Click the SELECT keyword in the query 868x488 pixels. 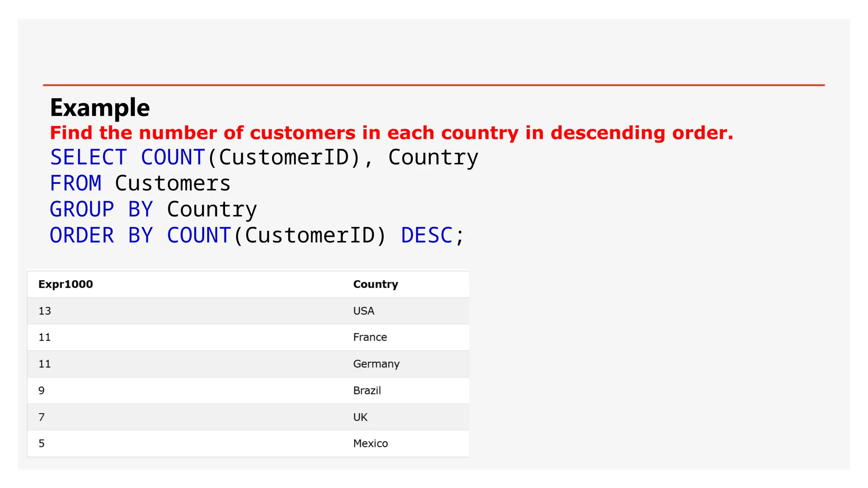tap(89, 157)
